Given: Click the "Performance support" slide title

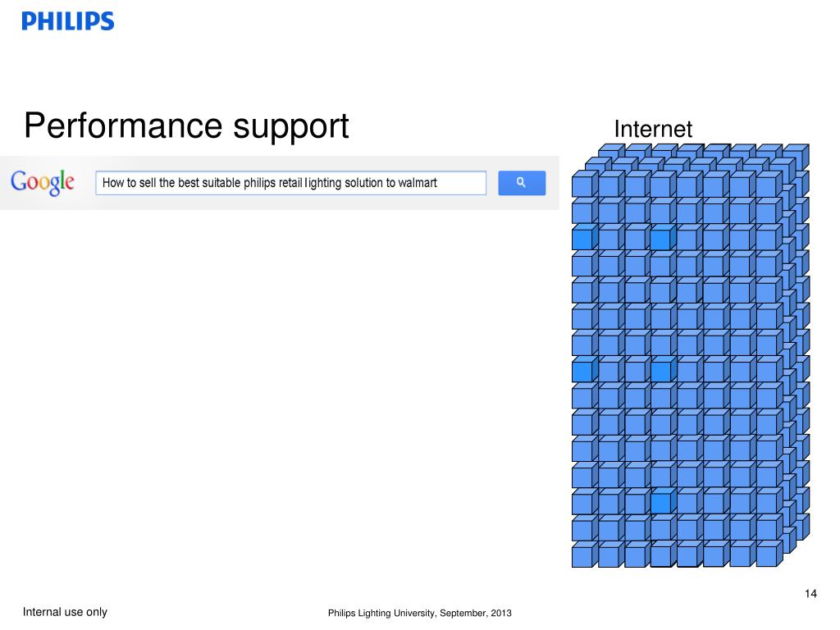Looking at the screenshot, I should 186,126.
